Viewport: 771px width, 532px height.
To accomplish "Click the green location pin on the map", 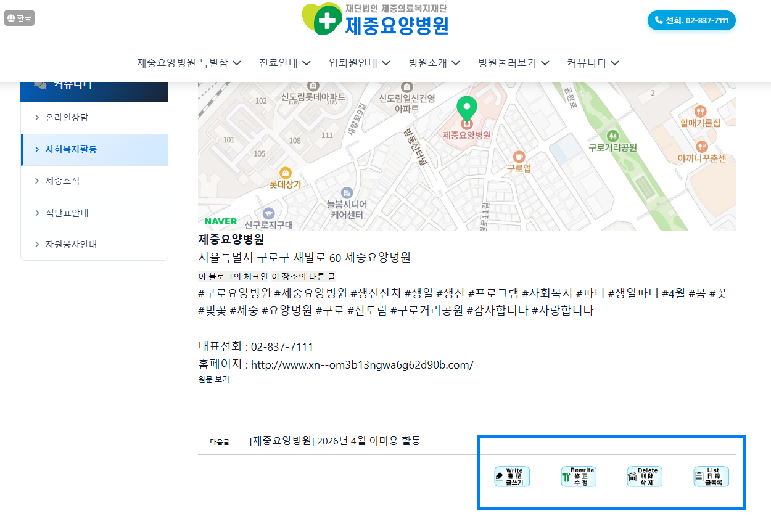I will (466, 109).
